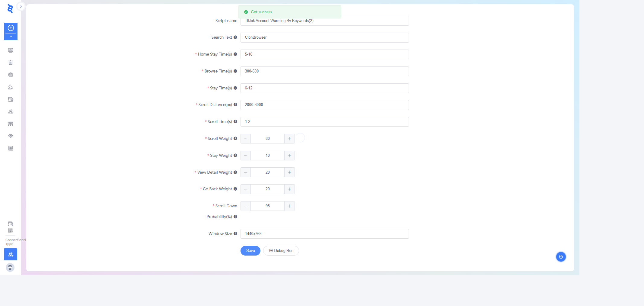The width and height of the screenshot is (644, 306).
Task: Decrease Scroll Down Probability value
Action: pyautogui.click(x=246, y=206)
